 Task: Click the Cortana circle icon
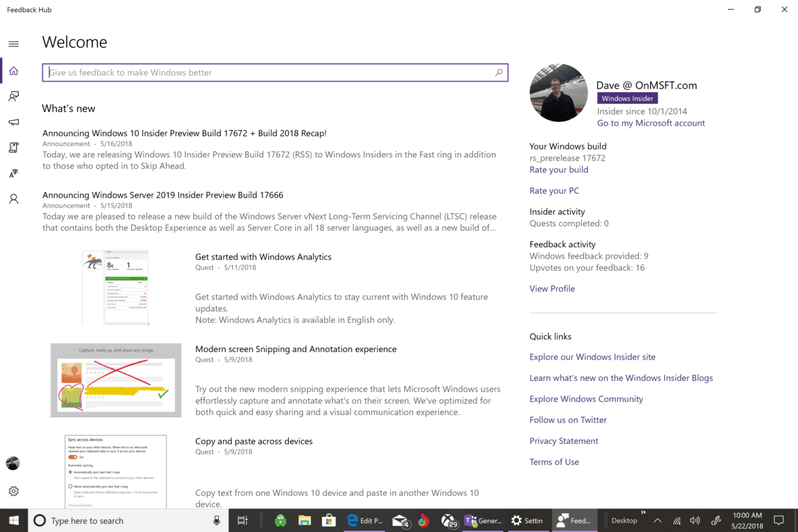39,520
